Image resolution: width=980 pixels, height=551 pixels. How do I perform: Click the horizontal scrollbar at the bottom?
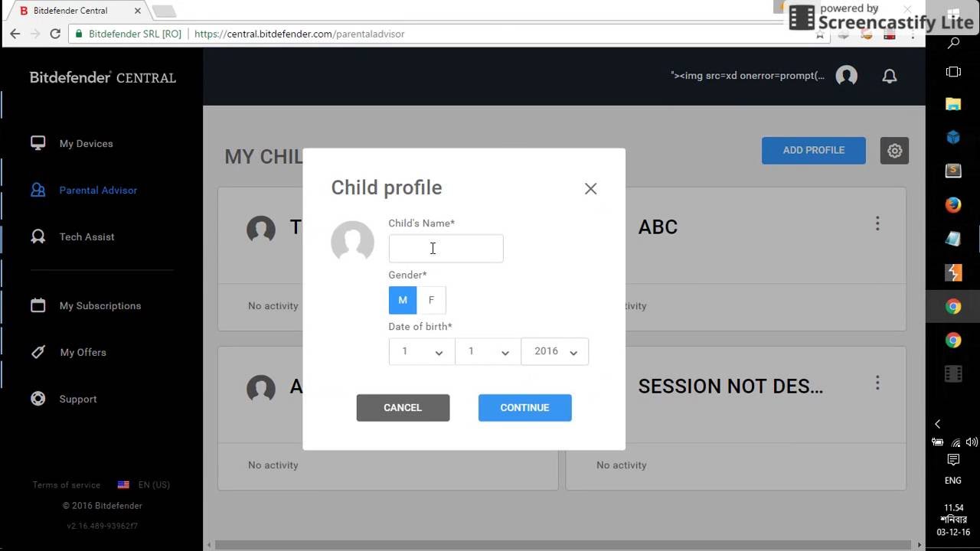(563, 545)
